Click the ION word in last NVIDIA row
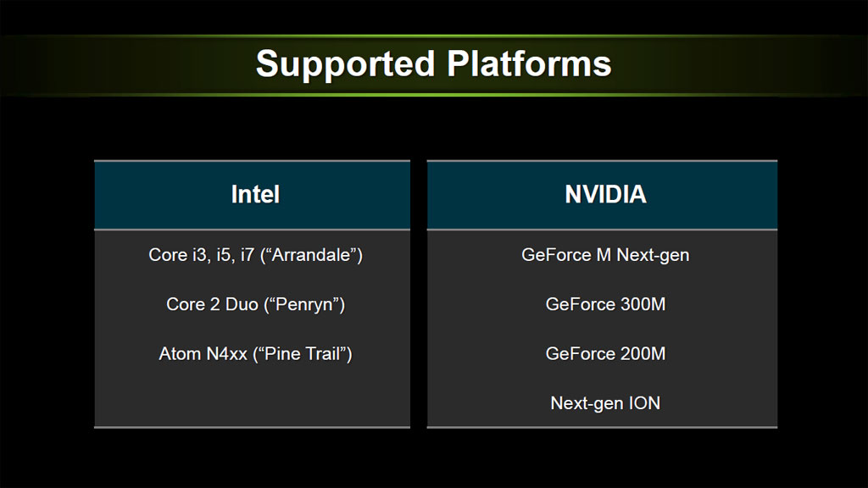The height and width of the screenshot is (488, 868). click(644, 403)
